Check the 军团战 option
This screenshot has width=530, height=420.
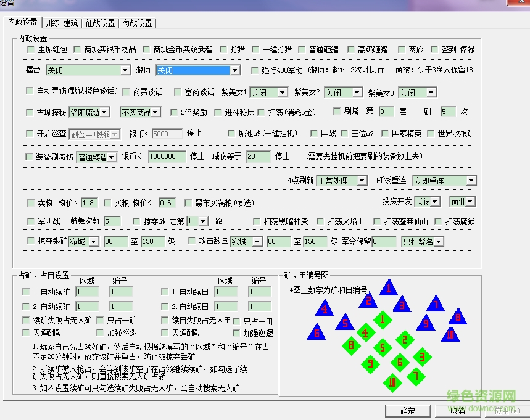coord(29,221)
